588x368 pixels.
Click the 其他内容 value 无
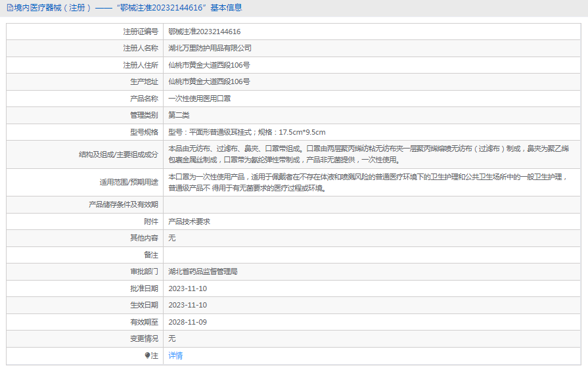click(171, 238)
